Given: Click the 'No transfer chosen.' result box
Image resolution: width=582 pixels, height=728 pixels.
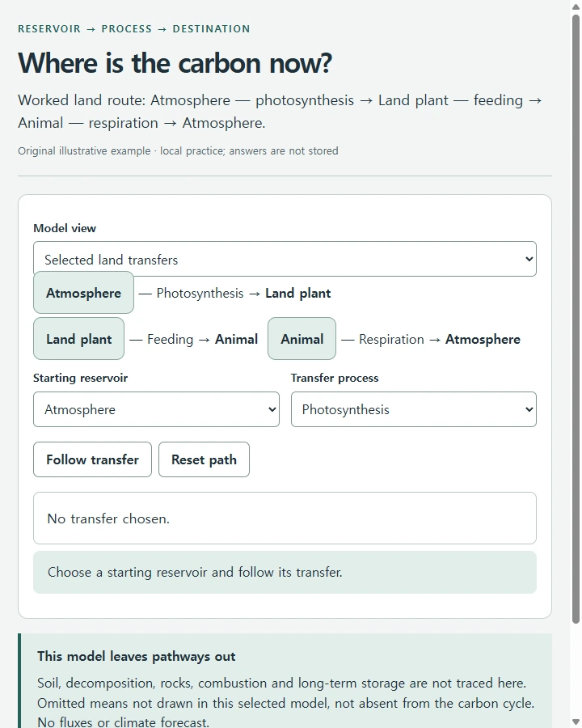Looking at the screenshot, I should (285, 518).
